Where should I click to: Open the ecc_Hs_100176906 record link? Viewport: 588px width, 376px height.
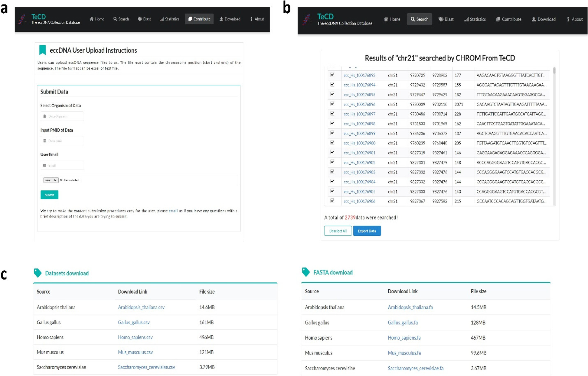[x=359, y=201]
